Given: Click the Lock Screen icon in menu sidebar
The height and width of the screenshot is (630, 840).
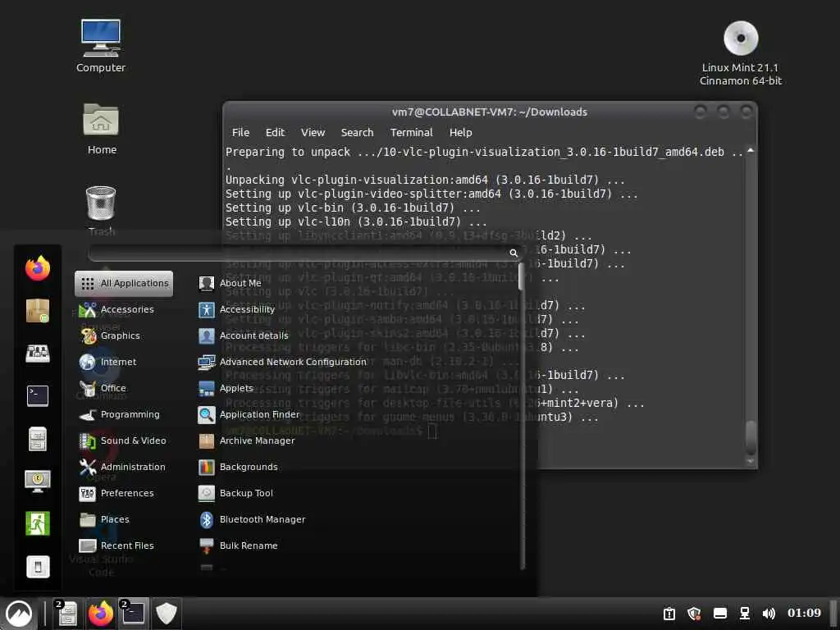Looking at the screenshot, I should click(x=38, y=481).
